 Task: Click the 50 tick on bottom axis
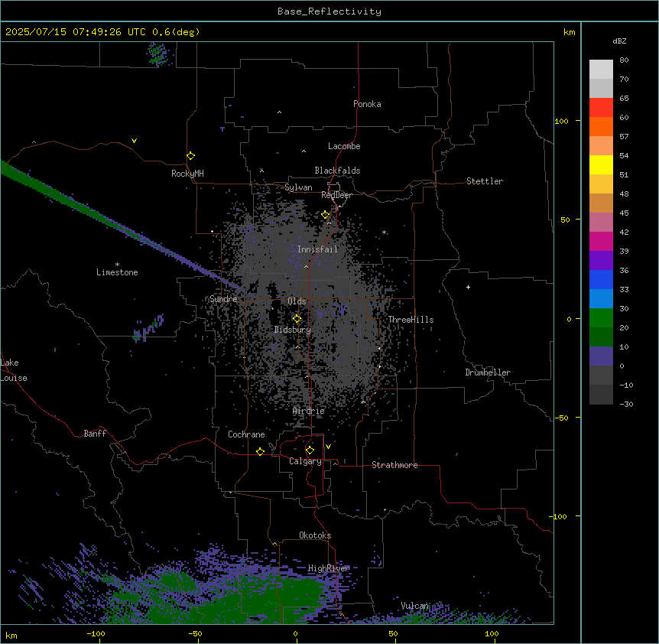pyautogui.click(x=393, y=633)
